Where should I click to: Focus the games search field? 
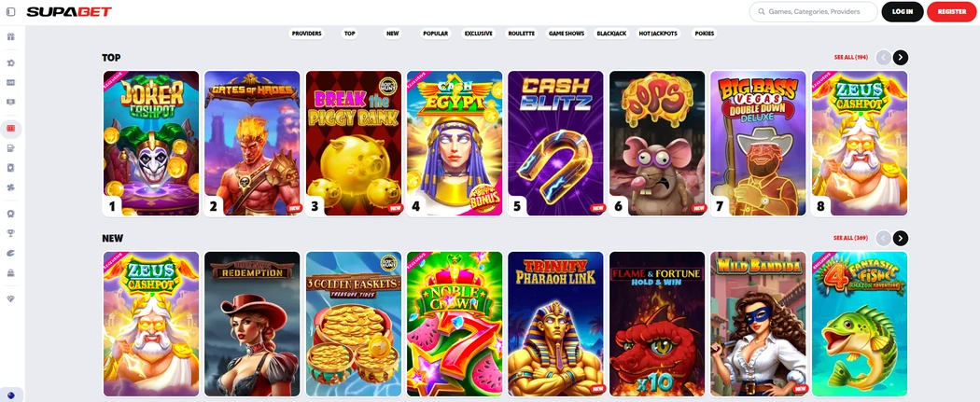(x=813, y=12)
